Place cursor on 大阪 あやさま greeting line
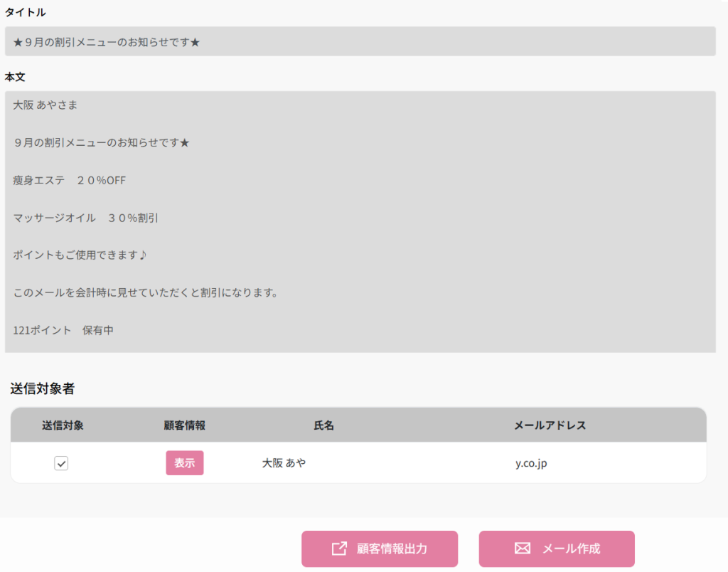This screenshot has width=728, height=572. pyautogui.click(x=45, y=105)
